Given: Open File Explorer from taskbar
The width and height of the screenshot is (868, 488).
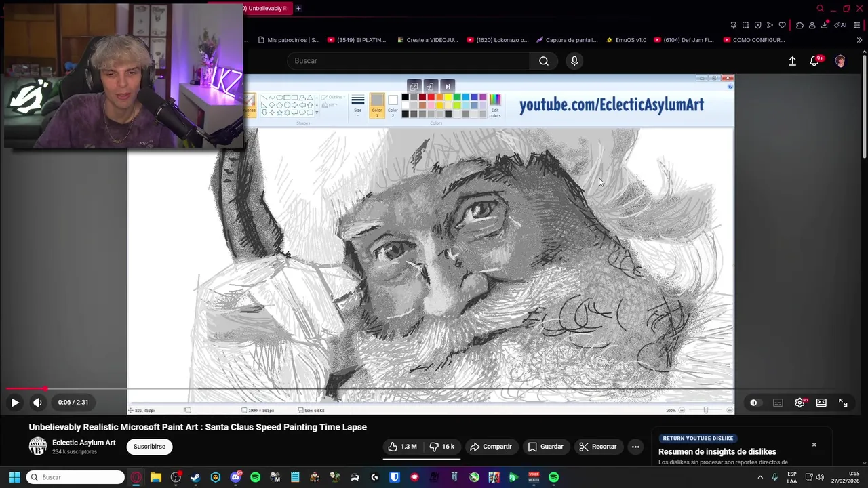Looking at the screenshot, I should pos(155,477).
